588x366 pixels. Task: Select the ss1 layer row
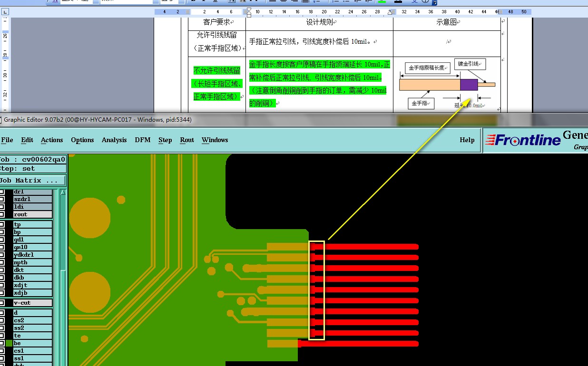coord(33,358)
